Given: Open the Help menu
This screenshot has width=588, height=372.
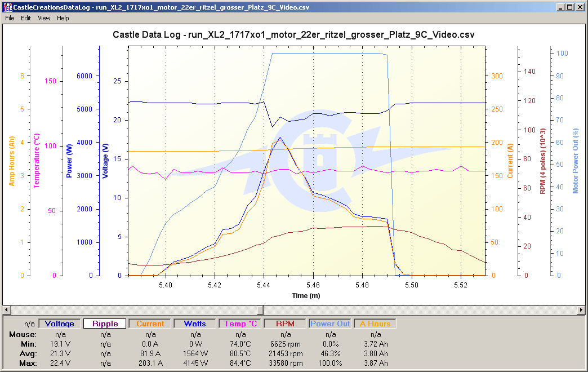Looking at the screenshot, I should click(63, 18).
